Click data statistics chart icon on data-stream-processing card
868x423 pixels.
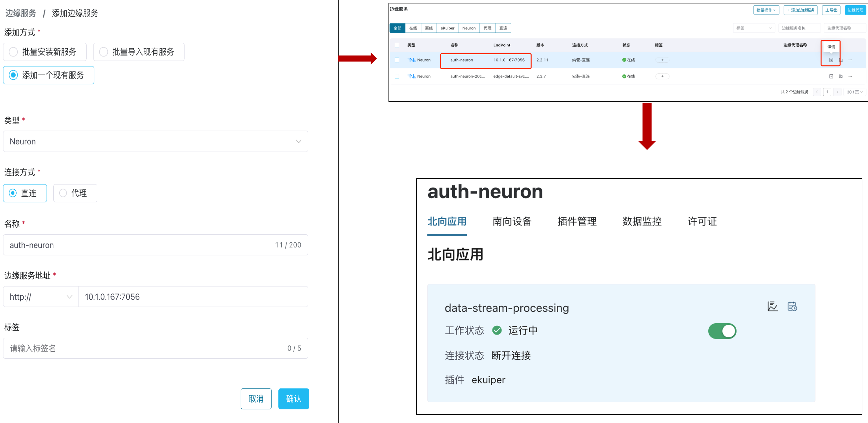point(772,306)
